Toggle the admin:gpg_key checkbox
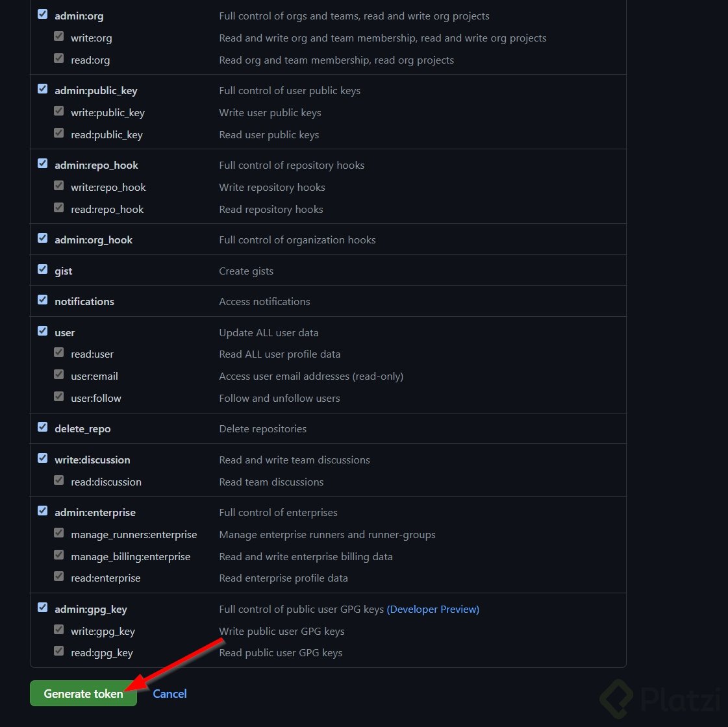 [43, 608]
